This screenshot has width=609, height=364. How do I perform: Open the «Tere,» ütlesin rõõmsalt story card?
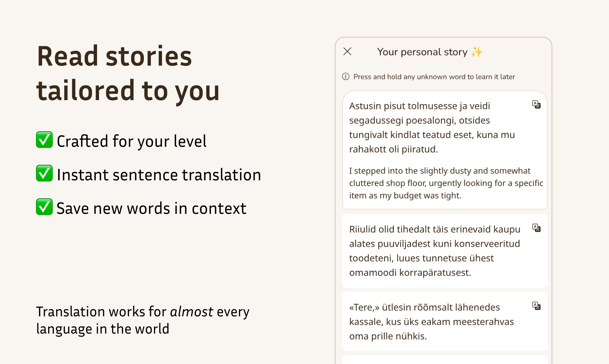click(x=445, y=321)
